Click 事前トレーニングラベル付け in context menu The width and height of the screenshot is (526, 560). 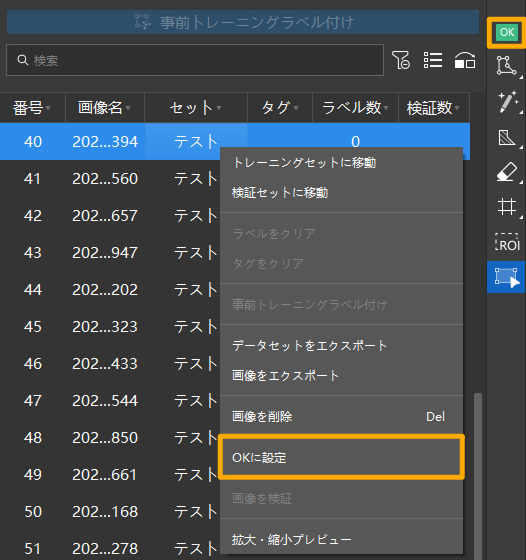click(x=341, y=305)
